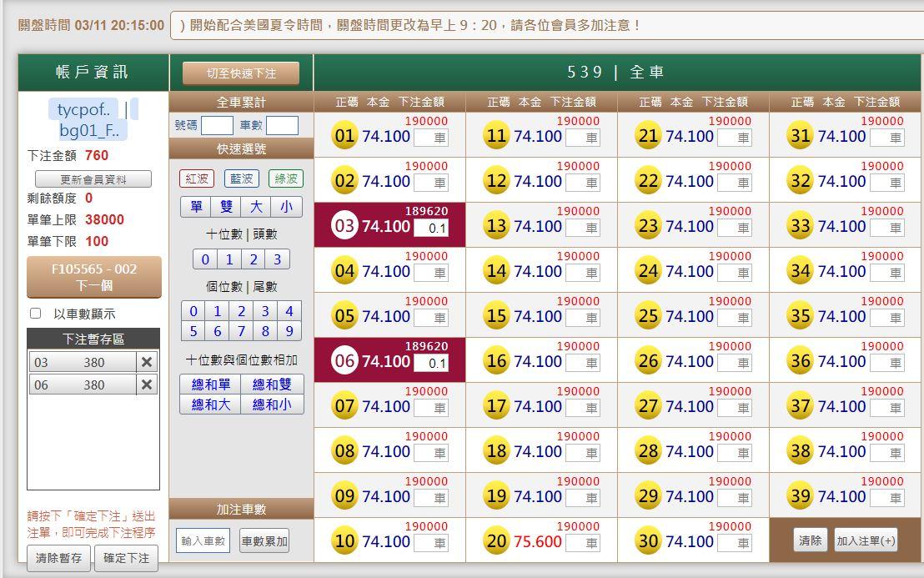
Task: Click number ball 08
Action: [344, 451]
